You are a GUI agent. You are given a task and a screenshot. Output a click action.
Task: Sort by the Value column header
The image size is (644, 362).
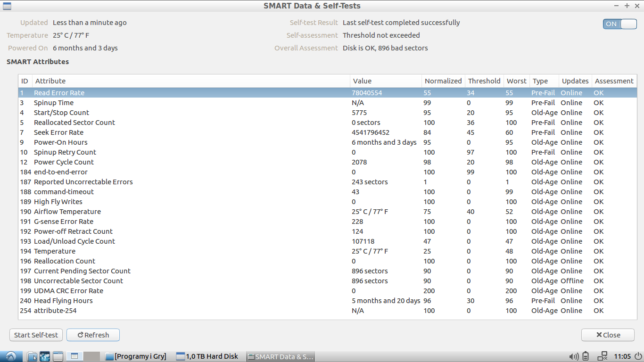386,81
